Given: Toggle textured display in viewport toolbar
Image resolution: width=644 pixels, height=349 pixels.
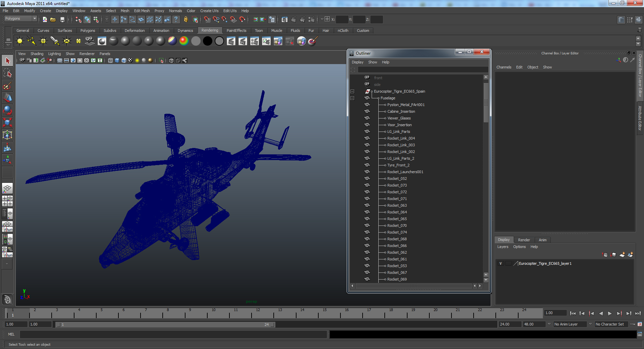Looking at the screenshot, I should click(x=130, y=60).
